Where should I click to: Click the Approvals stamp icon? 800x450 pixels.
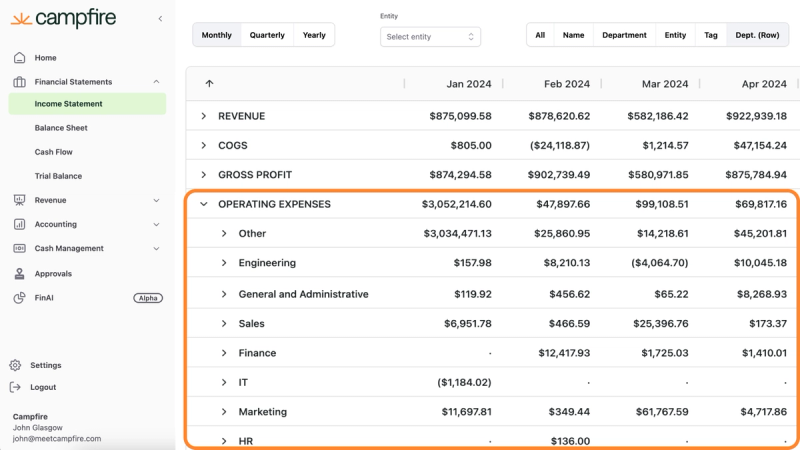click(x=19, y=273)
